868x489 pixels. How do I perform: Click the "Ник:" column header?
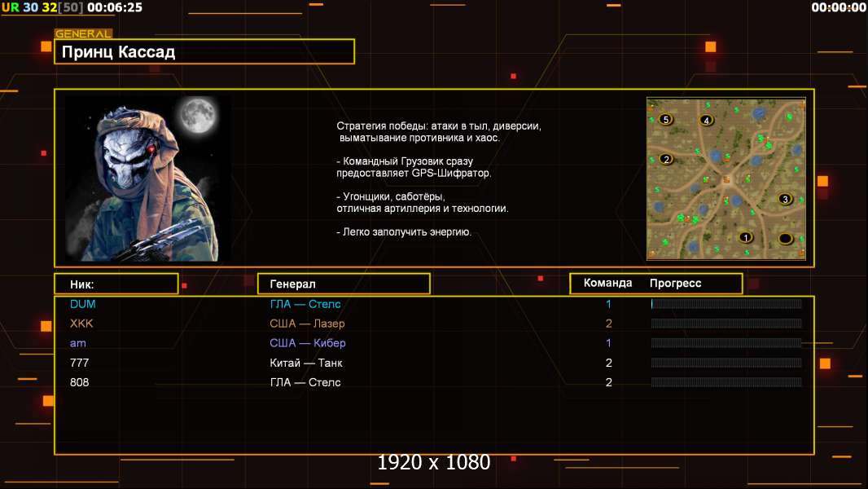tap(116, 284)
